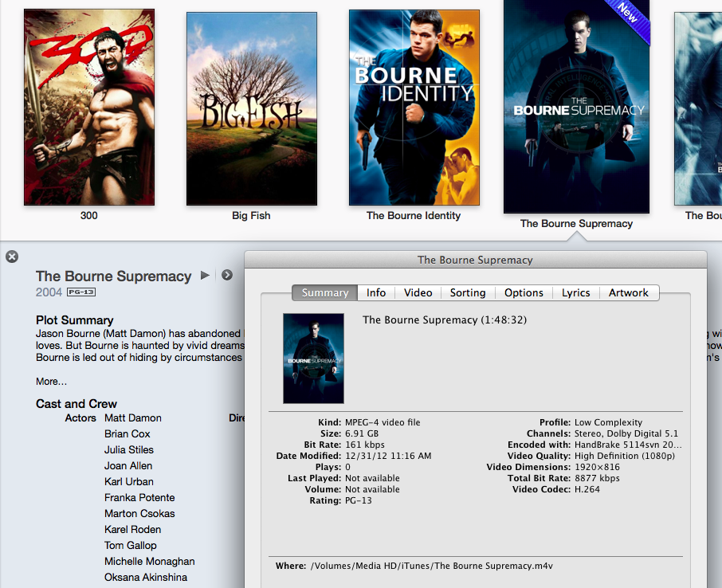Click actor Karel Roden

point(132,530)
